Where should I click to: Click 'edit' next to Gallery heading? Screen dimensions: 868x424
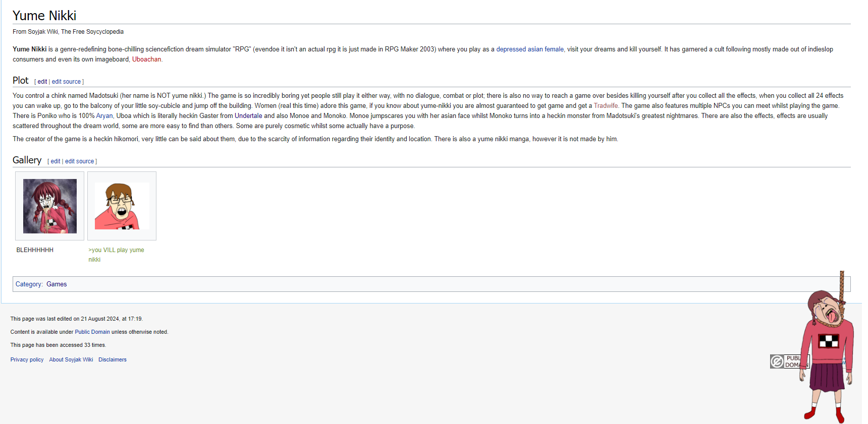click(56, 161)
